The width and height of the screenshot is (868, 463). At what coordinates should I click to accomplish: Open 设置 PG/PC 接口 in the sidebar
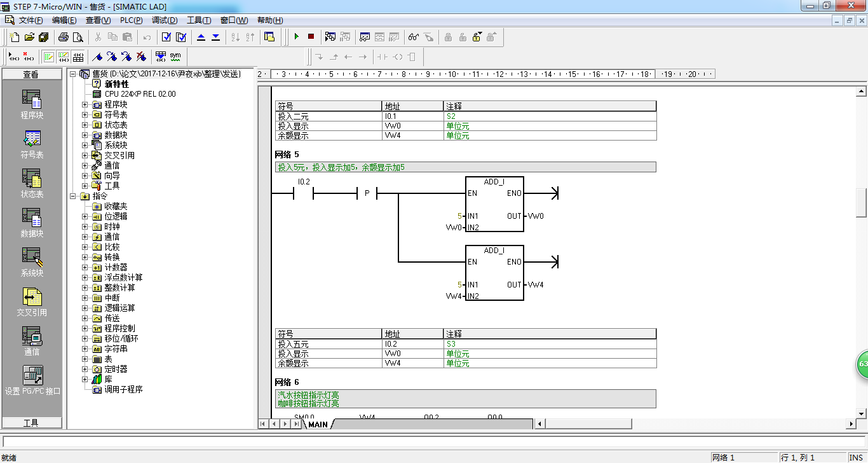pyautogui.click(x=32, y=380)
